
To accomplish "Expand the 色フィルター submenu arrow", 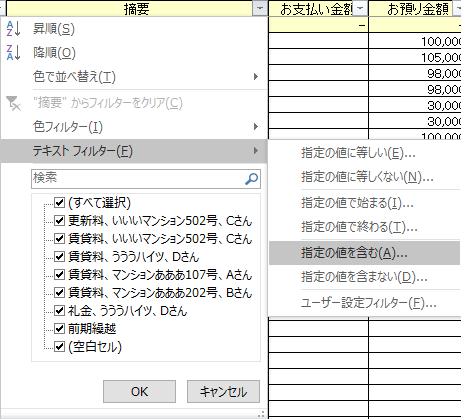I will [x=256, y=127].
